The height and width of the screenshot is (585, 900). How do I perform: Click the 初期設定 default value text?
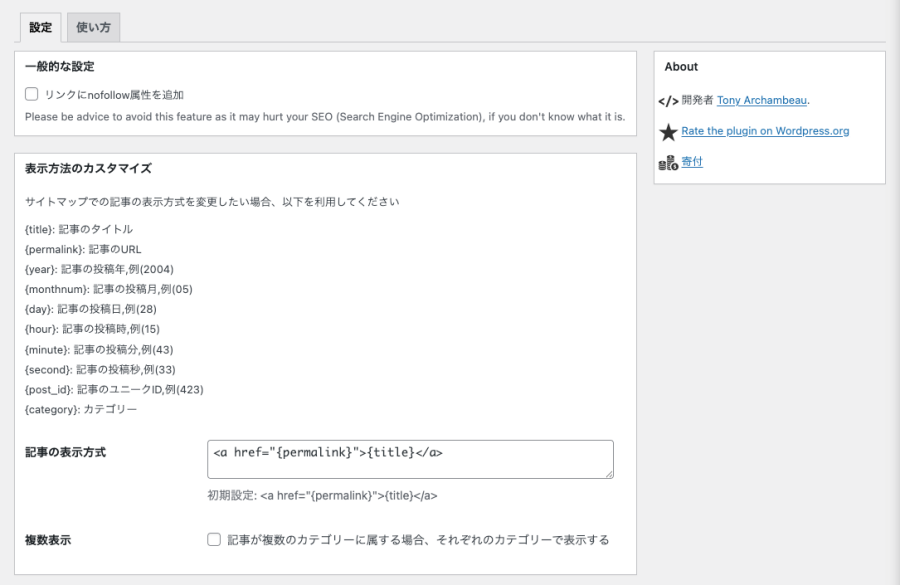322,495
